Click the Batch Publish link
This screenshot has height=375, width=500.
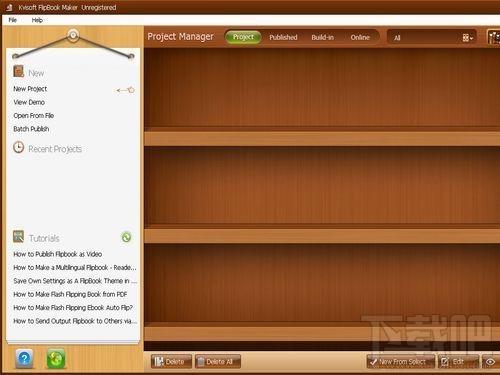[x=31, y=129]
